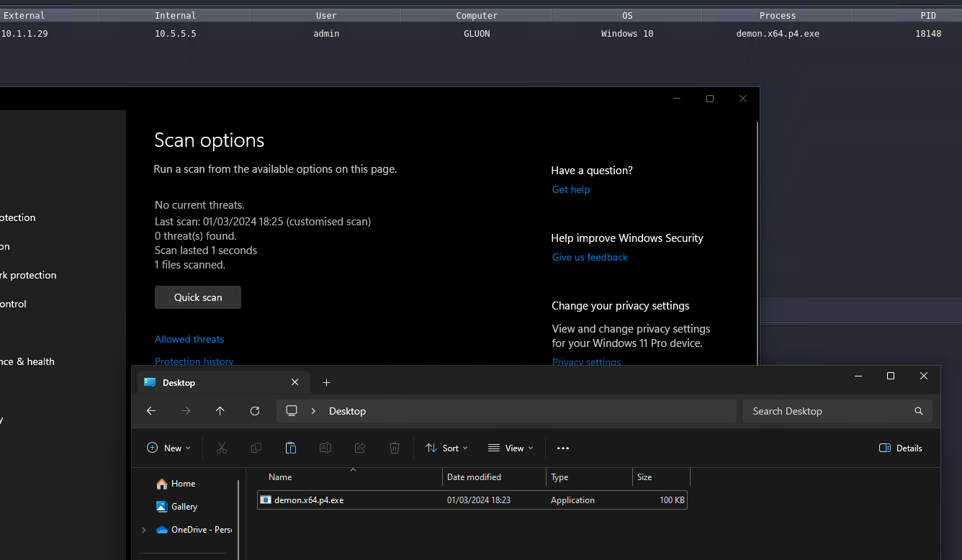Click the Paste clipboard icon
The width and height of the screenshot is (962, 560).
[x=291, y=448]
